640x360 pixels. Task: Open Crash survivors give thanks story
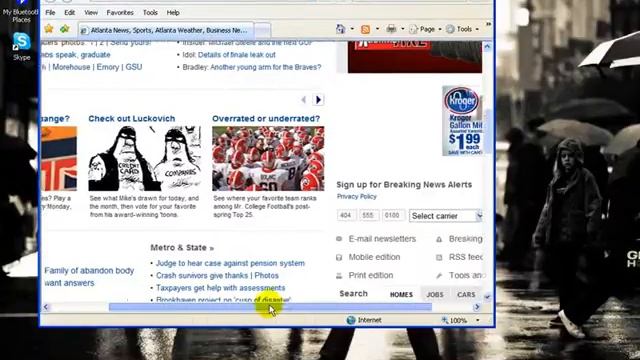click(202, 276)
